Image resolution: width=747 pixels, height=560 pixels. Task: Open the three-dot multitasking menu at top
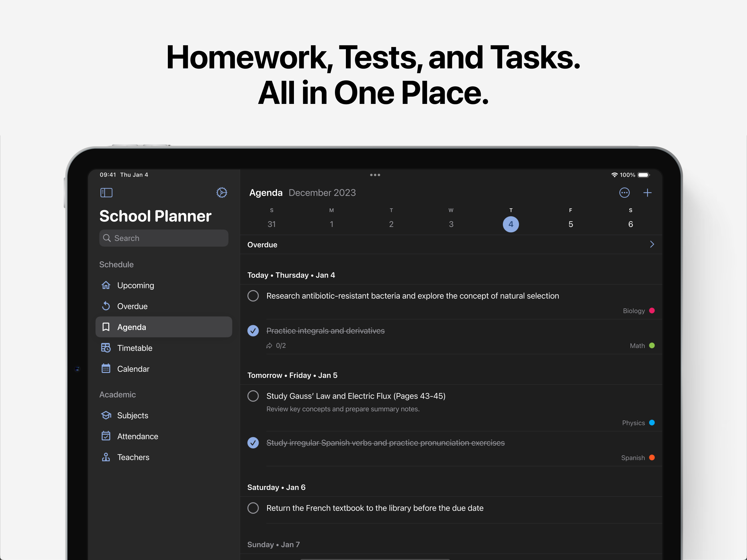point(375,175)
